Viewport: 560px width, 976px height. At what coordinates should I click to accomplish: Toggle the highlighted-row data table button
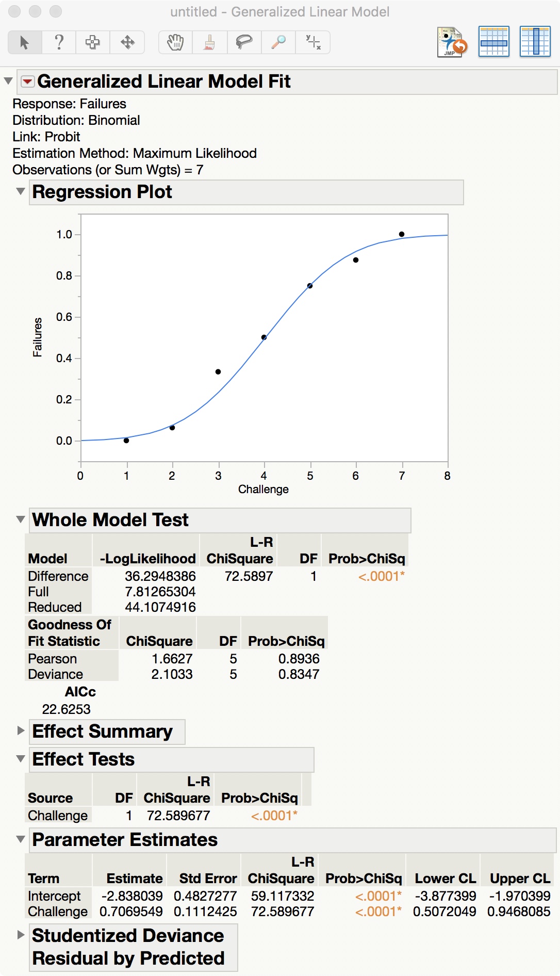click(x=493, y=42)
